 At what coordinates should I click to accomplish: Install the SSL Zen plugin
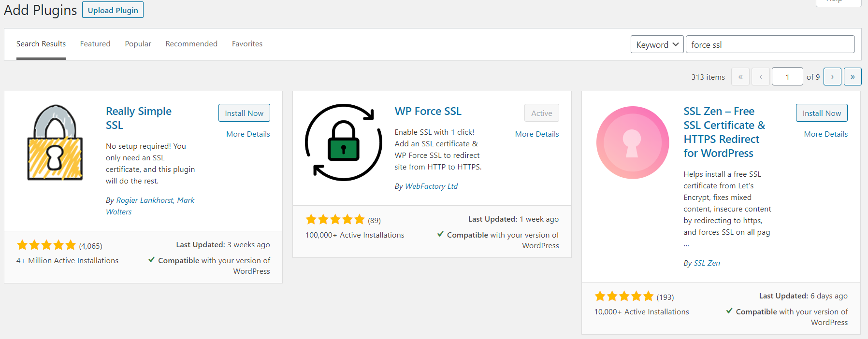821,113
